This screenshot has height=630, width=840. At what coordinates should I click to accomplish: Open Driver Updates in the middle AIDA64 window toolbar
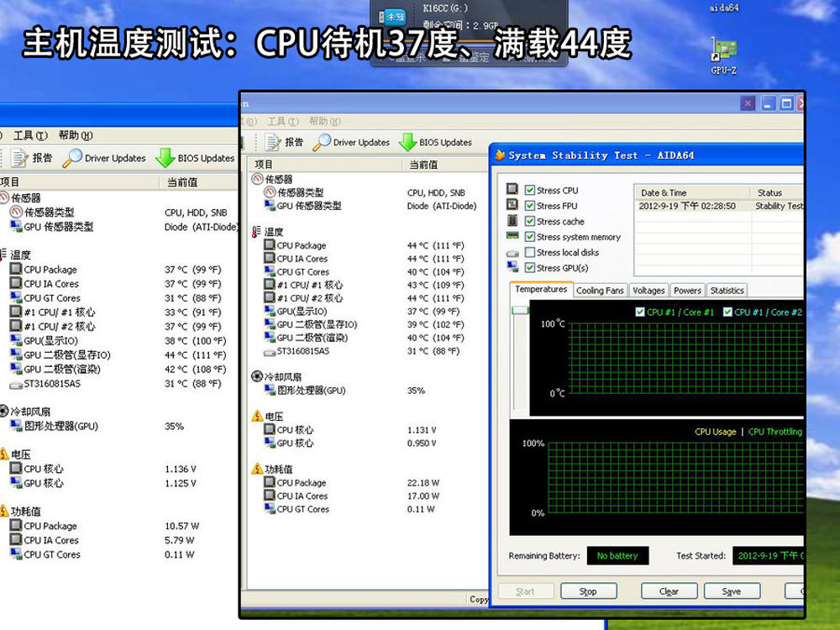point(352,143)
